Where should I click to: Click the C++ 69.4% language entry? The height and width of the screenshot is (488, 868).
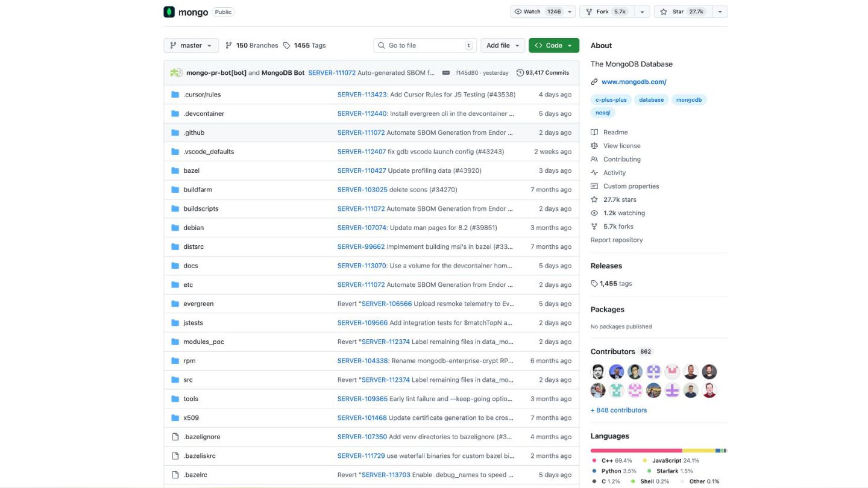coord(612,461)
